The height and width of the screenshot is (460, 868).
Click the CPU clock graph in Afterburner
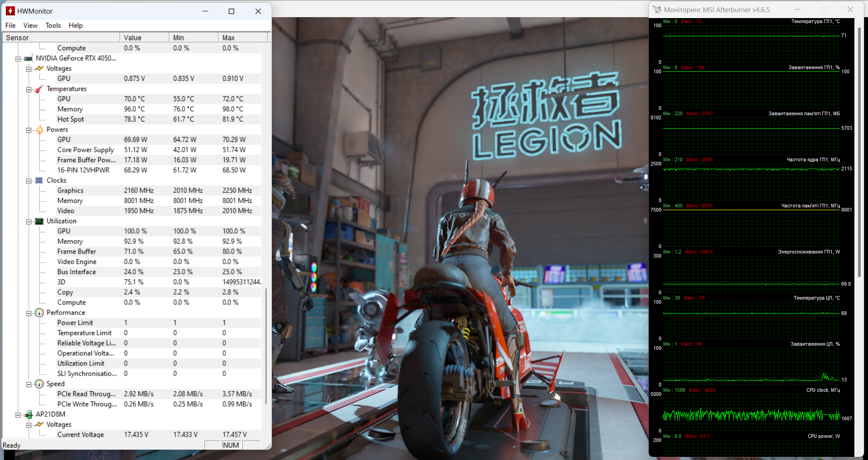[x=751, y=412]
